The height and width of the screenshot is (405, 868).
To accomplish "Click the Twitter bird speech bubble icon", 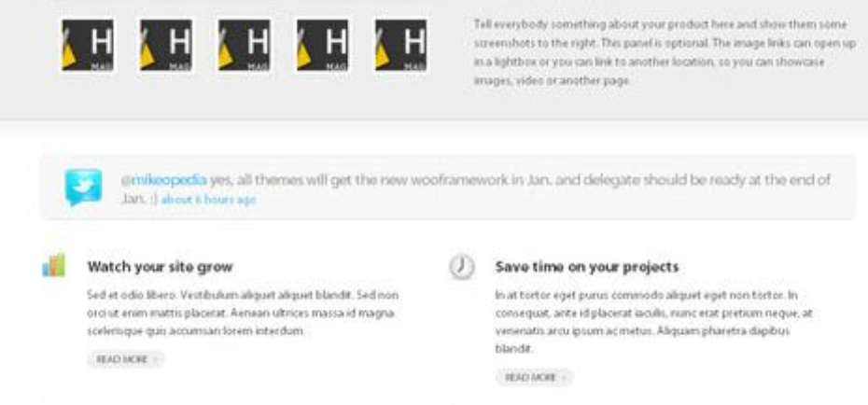I will click(x=83, y=187).
